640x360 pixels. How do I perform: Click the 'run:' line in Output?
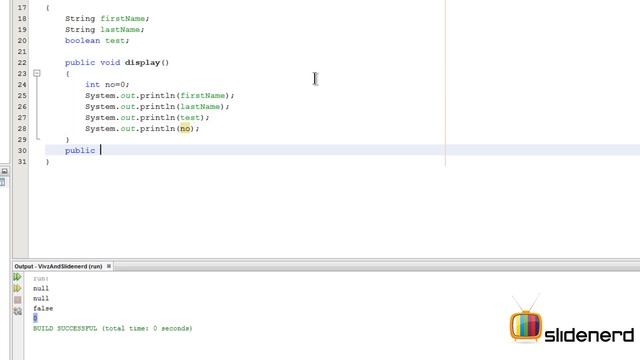click(x=41, y=278)
